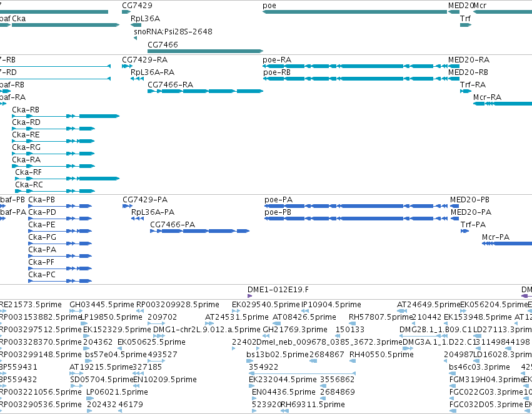Select the MED20-PB protein label
This screenshot has height=414, width=532.
pyautogui.click(x=469, y=200)
